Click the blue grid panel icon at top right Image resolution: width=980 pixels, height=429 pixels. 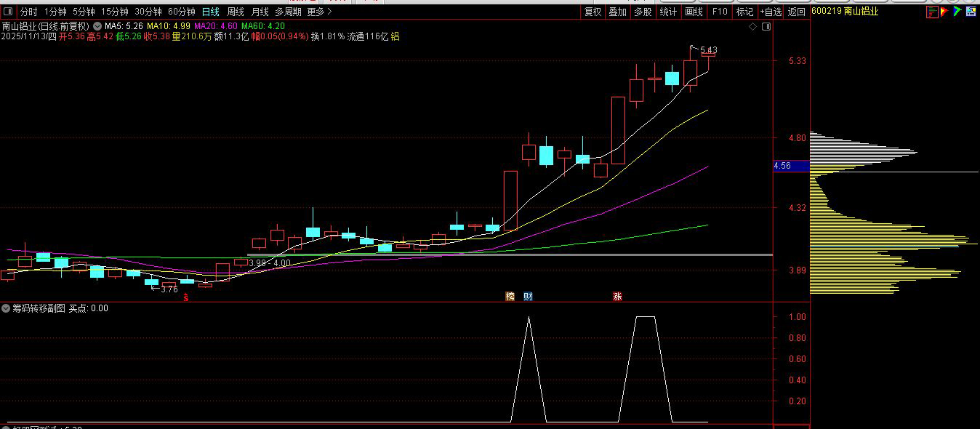tap(971, 12)
